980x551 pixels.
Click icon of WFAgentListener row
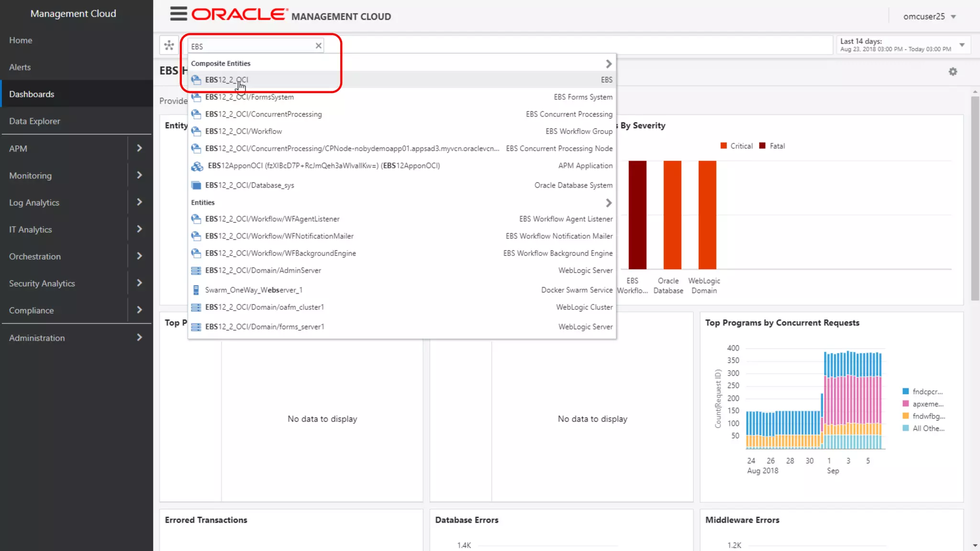point(196,219)
